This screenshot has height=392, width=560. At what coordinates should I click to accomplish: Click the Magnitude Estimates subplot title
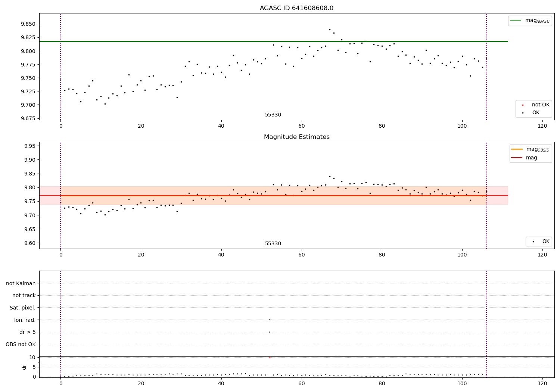click(x=296, y=137)
